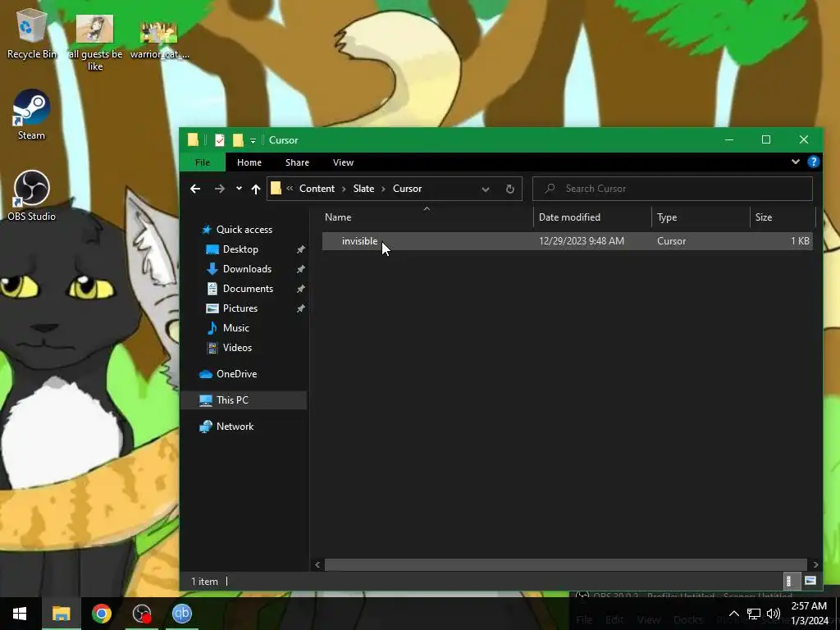The height and width of the screenshot is (630, 840).
Task: Open the File menu in Explorer
Action: pyautogui.click(x=203, y=162)
